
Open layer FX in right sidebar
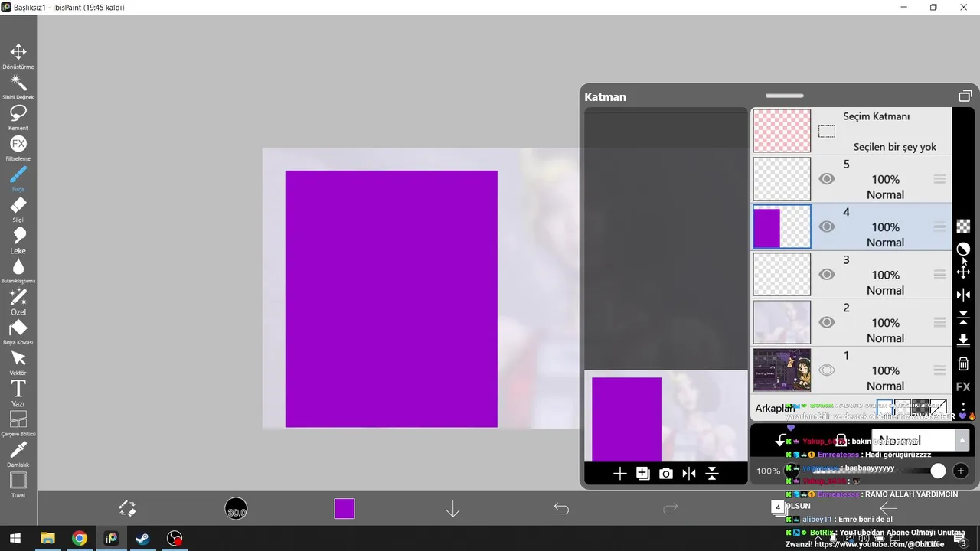tap(963, 387)
